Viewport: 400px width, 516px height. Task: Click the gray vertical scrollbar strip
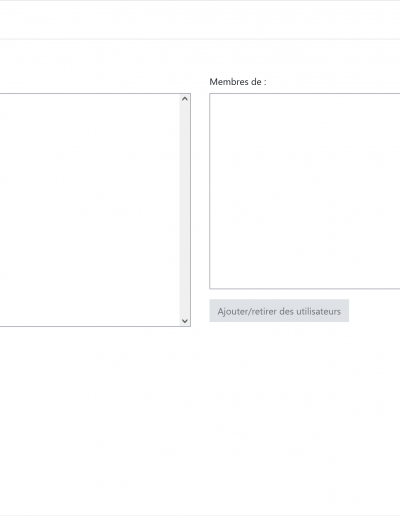[185, 210]
